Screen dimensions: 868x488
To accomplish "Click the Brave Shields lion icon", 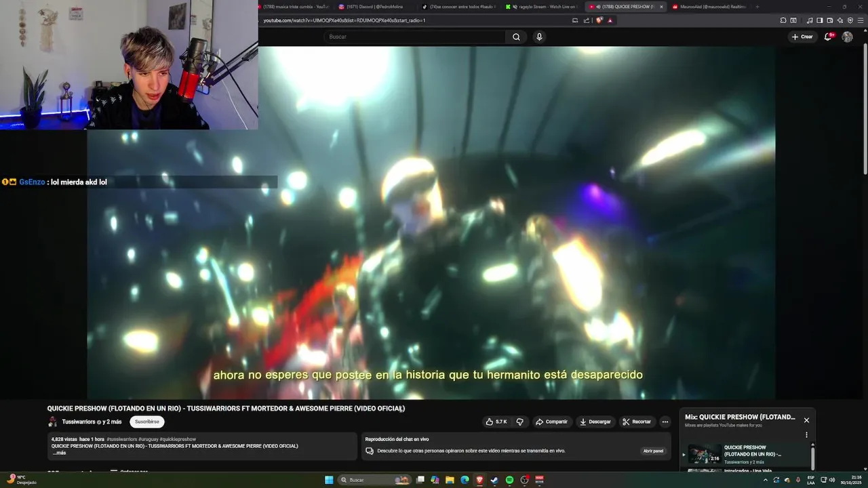I will [x=599, y=20].
